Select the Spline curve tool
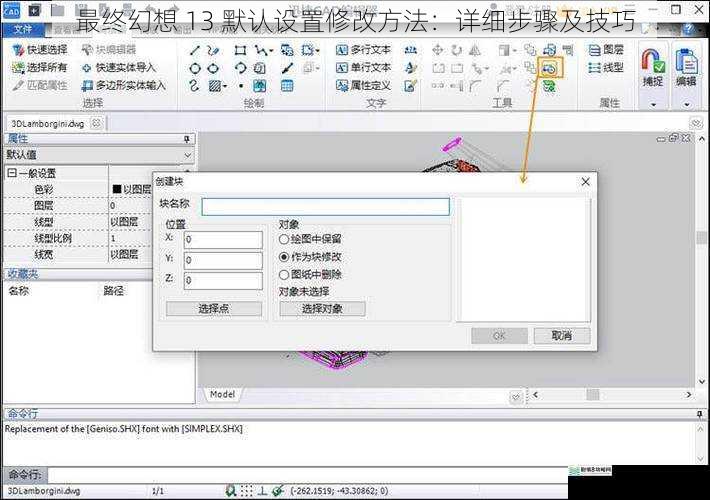710x500 pixels. coord(195,86)
